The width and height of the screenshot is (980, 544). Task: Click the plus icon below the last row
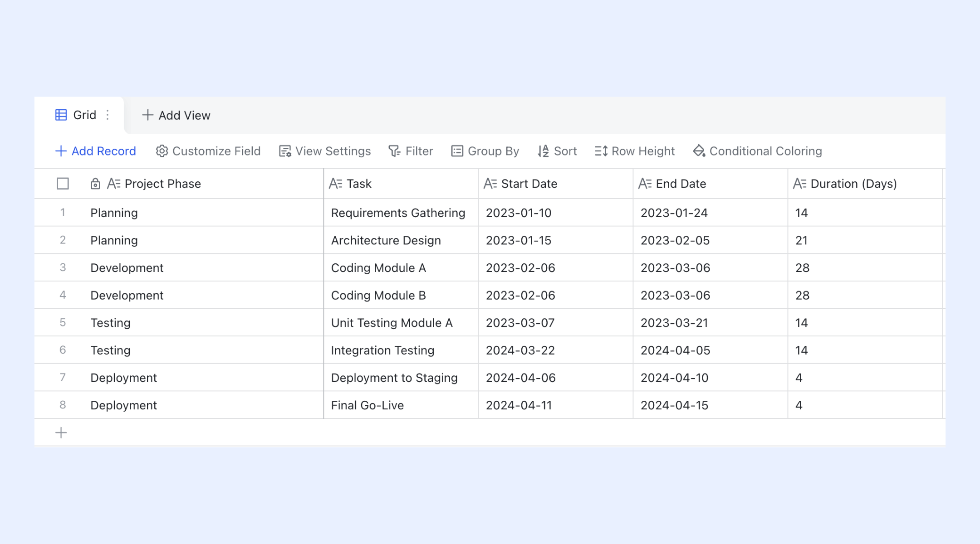[x=61, y=433]
